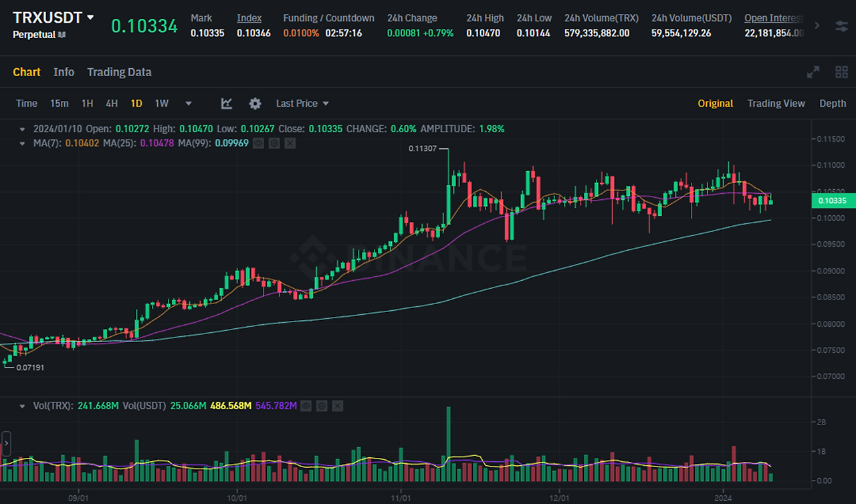This screenshot has width=856, height=504.
Task: Click the 0.07191 low price label
Action: point(30,367)
